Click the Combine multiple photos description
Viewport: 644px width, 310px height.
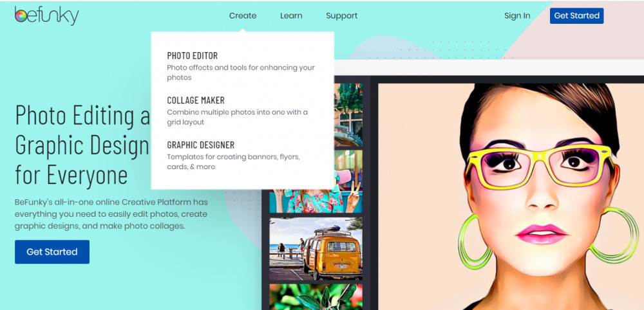pyautogui.click(x=237, y=117)
